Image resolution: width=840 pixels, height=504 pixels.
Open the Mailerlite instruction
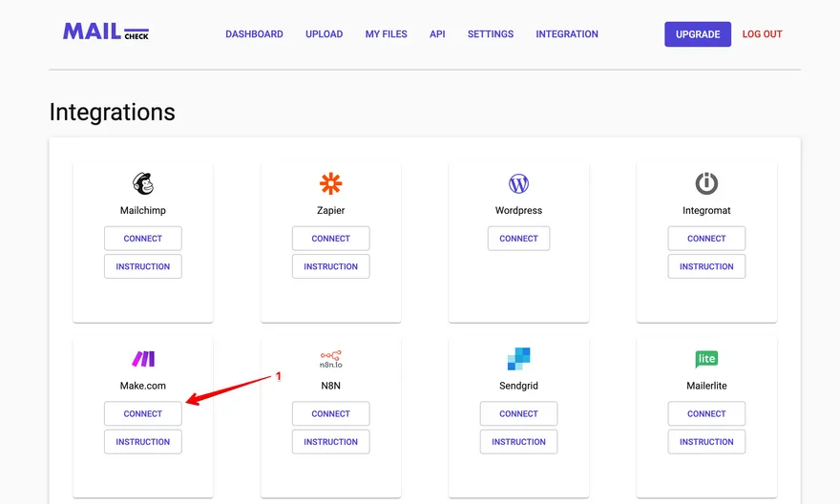pos(706,442)
